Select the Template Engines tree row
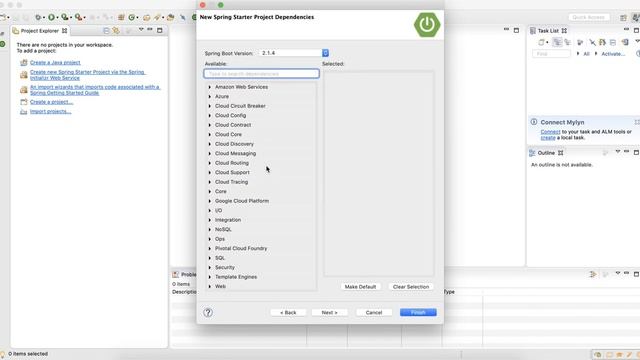 (x=261, y=277)
